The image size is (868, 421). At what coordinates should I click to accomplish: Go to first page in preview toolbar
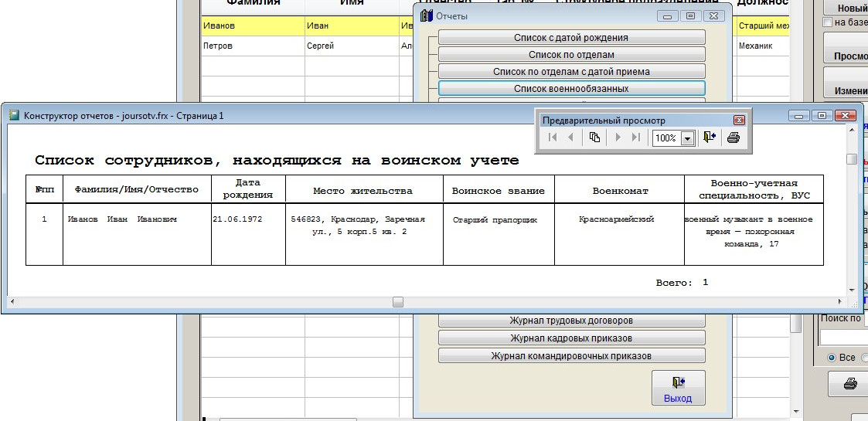tap(553, 138)
